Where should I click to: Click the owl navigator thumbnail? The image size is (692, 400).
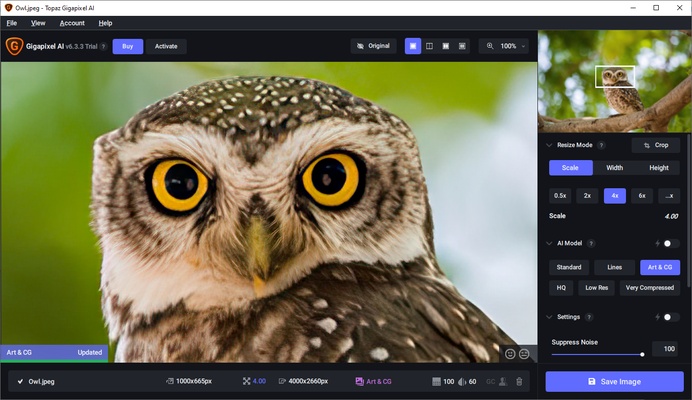click(x=614, y=81)
